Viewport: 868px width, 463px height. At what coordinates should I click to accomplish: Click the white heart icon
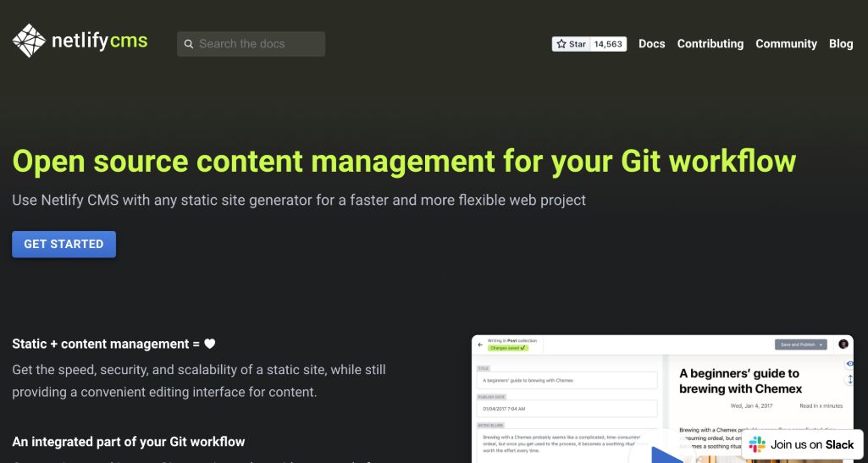click(209, 344)
